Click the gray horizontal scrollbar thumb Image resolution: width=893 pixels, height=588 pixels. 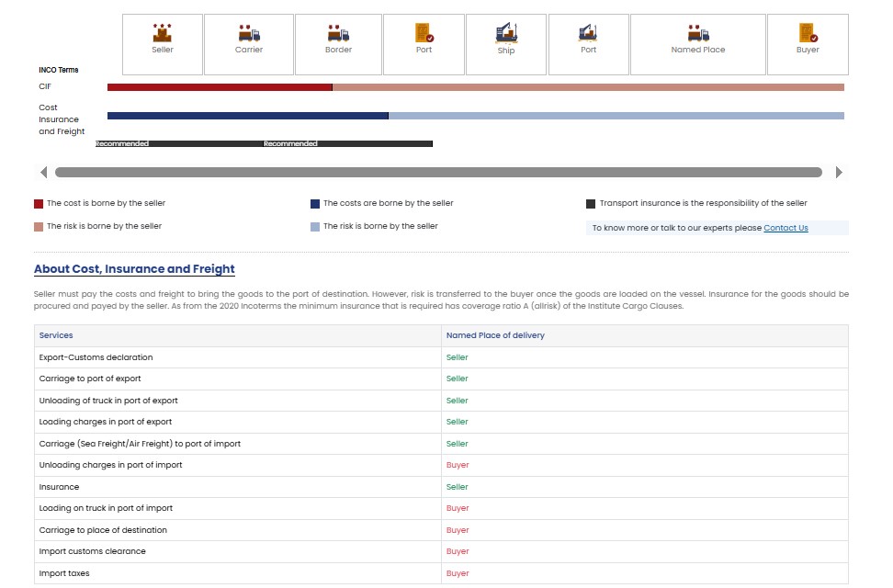(x=438, y=173)
